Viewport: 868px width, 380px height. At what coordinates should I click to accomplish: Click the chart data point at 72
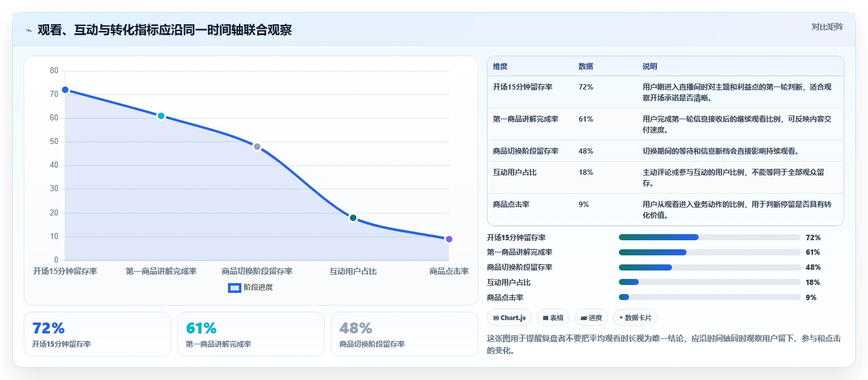click(65, 90)
